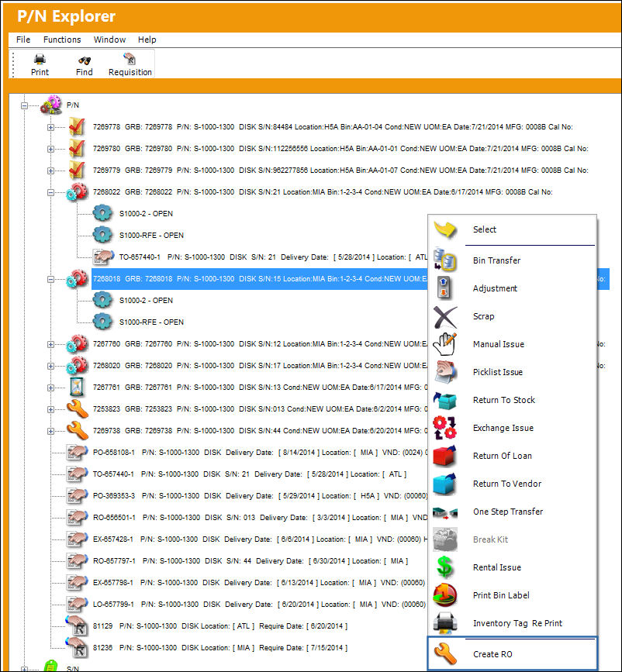Screen dimensions: 622x672
Task: Click the Return Of Loan red cube icon
Action: pyautogui.click(x=445, y=456)
